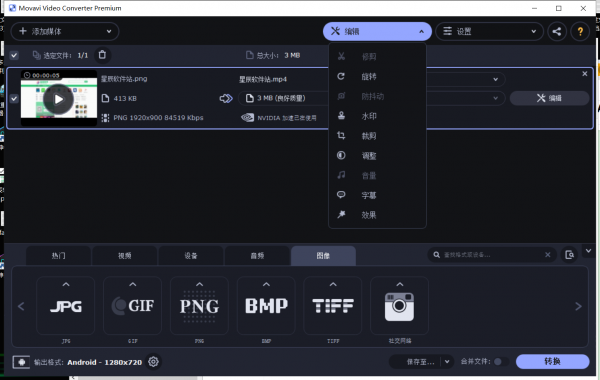
Task: Click the 星辰软件站.mp4 output filename
Action: (x=263, y=79)
